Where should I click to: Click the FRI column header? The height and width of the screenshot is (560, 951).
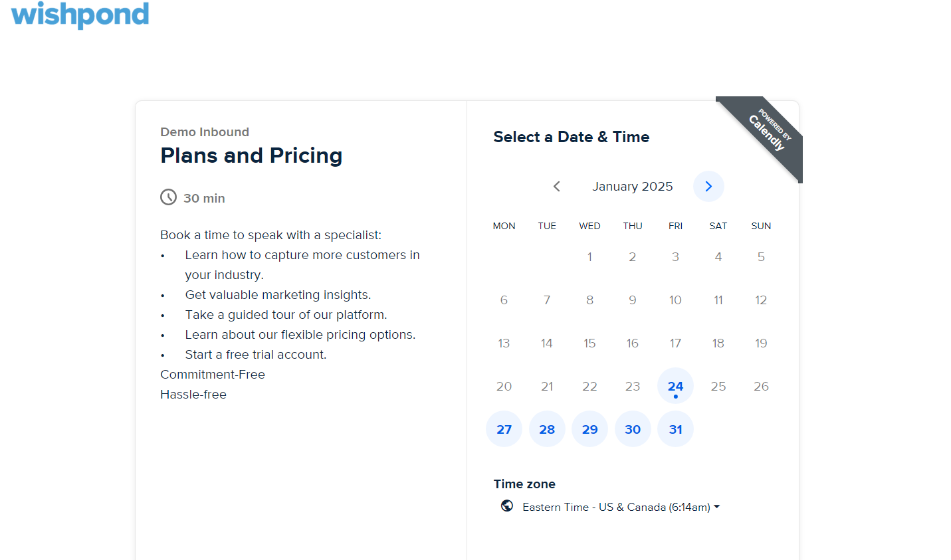675,226
